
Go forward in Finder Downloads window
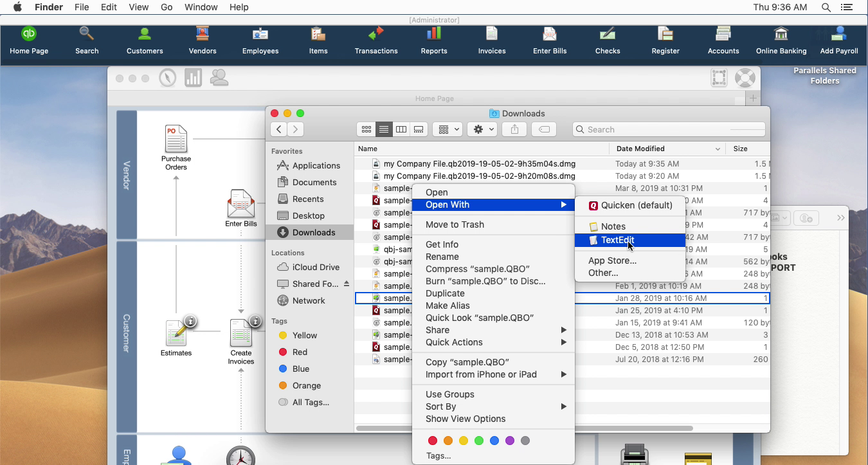click(295, 129)
